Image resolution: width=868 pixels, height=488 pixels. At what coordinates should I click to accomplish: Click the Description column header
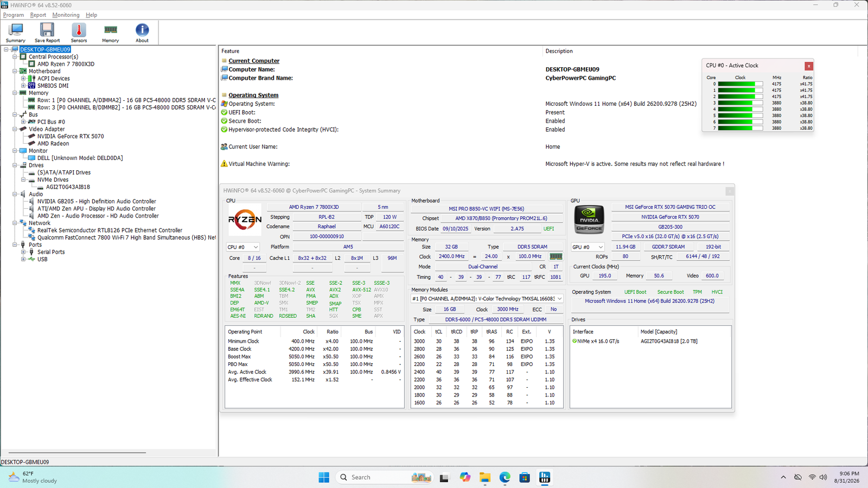pos(559,51)
